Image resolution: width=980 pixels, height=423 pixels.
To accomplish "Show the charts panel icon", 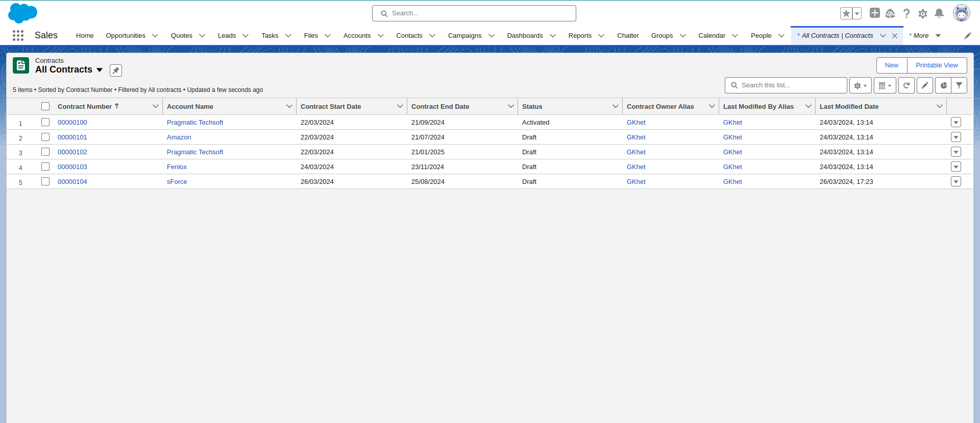I will [x=943, y=85].
